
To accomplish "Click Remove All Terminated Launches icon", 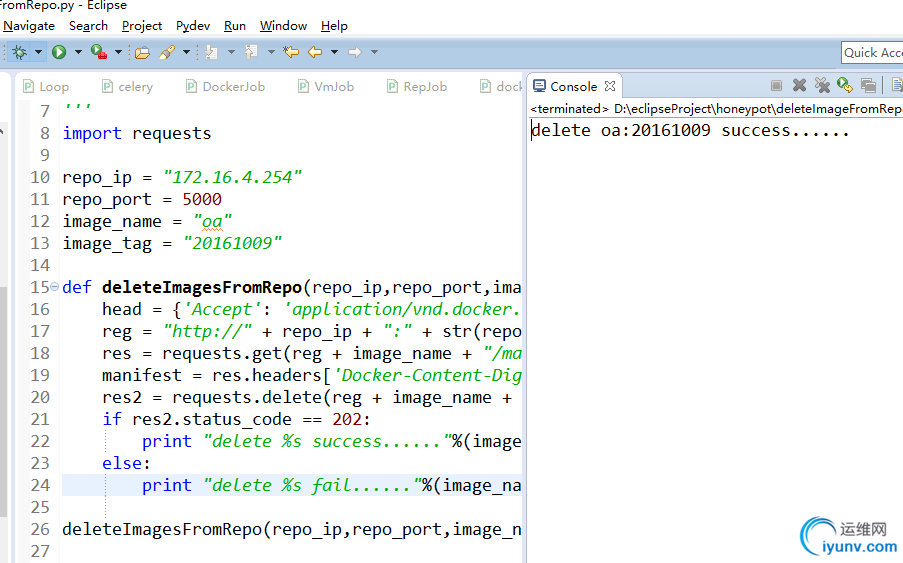I will (x=822, y=86).
